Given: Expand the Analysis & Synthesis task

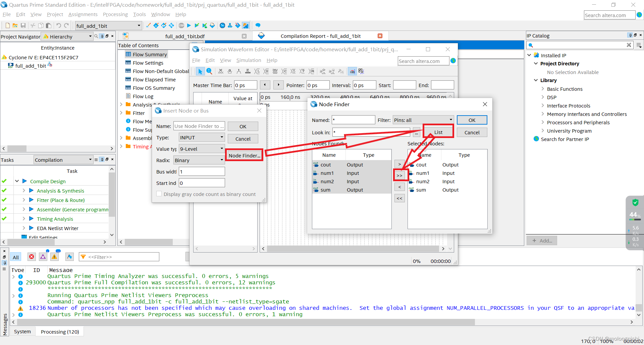Looking at the screenshot, I should (x=24, y=190).
